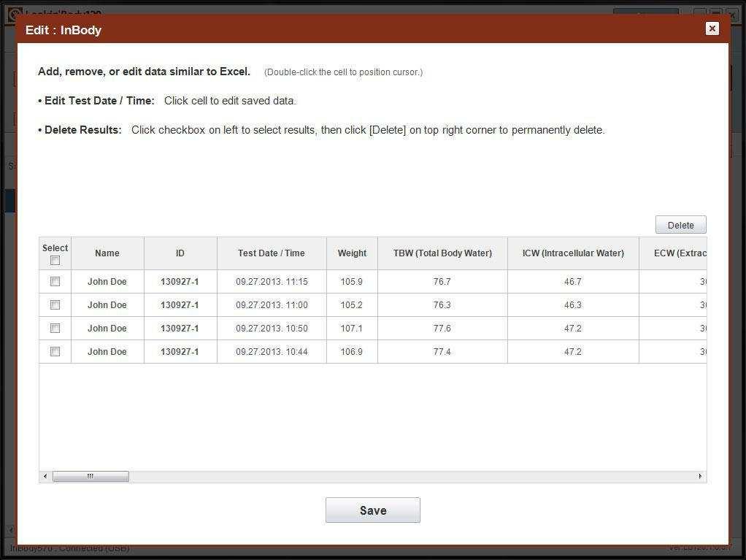Check the row tested at 10:50
The width and height of the screenshot is (746, 560).
pyautogui.click(x=55, y=328)
